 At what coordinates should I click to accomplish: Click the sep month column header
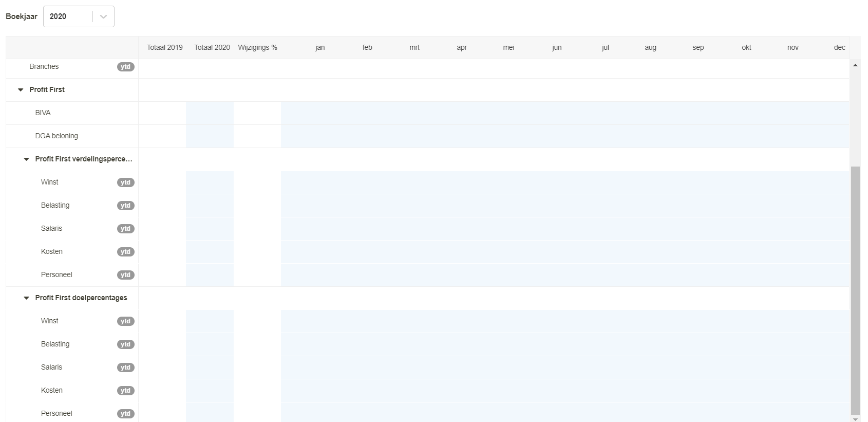point(698,47)
